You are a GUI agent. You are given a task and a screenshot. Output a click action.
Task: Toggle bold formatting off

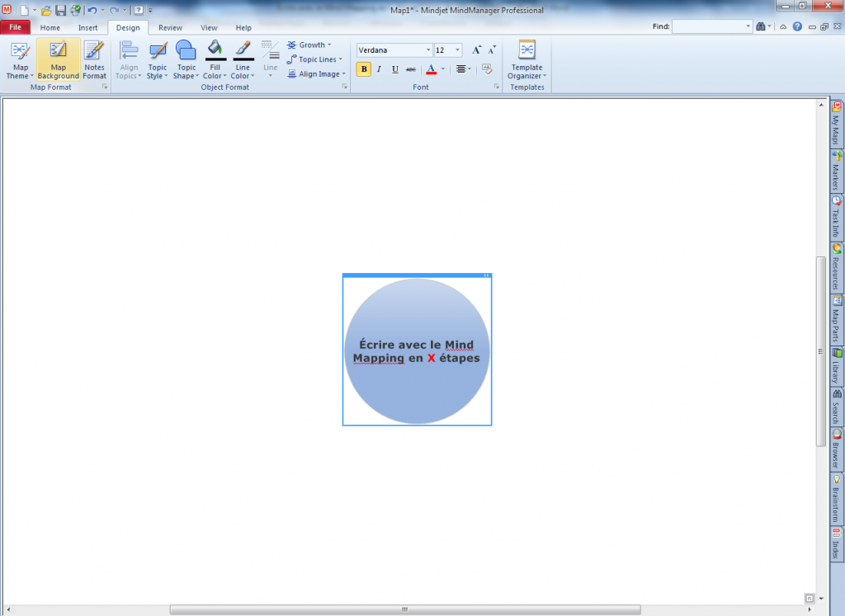364,69
